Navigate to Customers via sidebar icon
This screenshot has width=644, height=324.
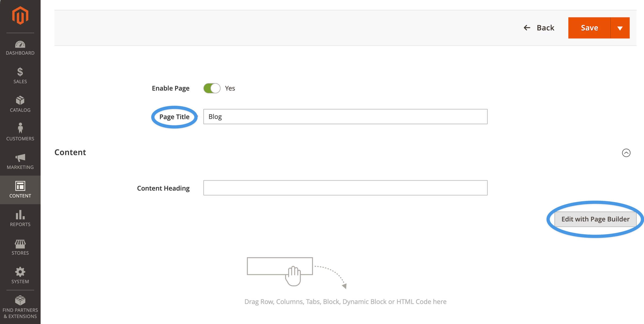coord(20,132)
